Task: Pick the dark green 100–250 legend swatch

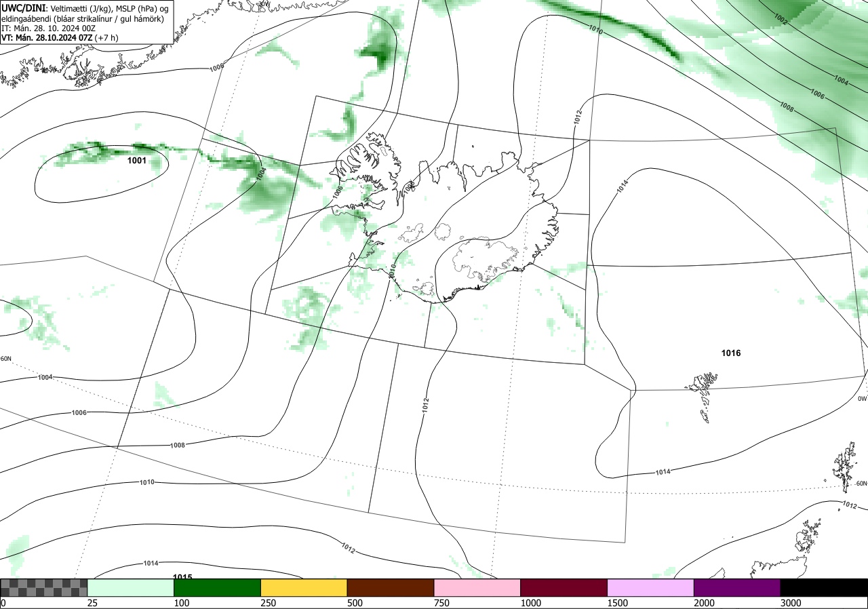Action: coord(217,587)
